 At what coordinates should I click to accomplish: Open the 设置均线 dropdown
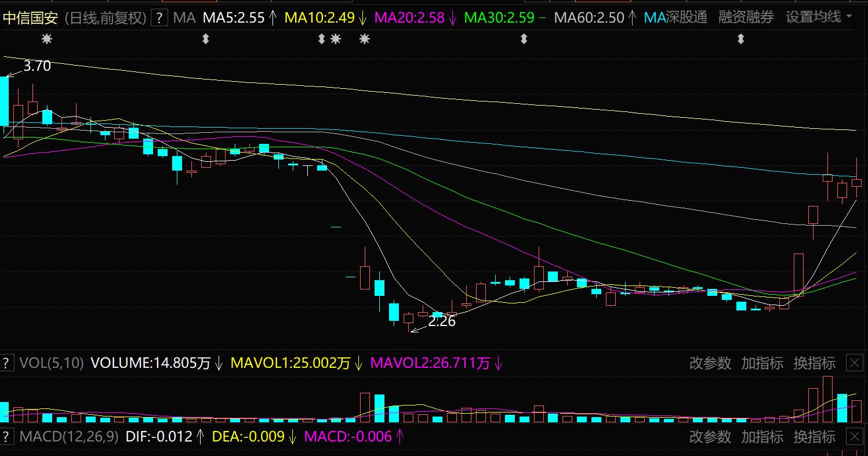tap(819, 17)
